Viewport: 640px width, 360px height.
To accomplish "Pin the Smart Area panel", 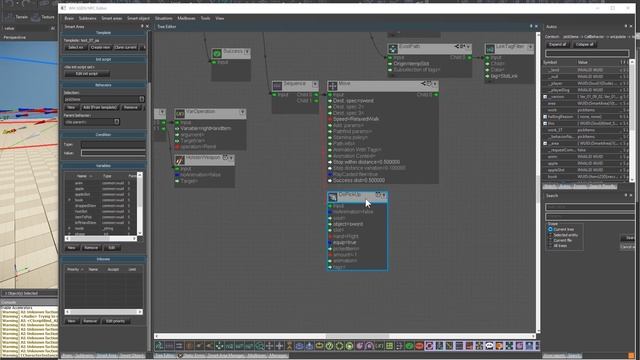I will [x=142, y=27].
